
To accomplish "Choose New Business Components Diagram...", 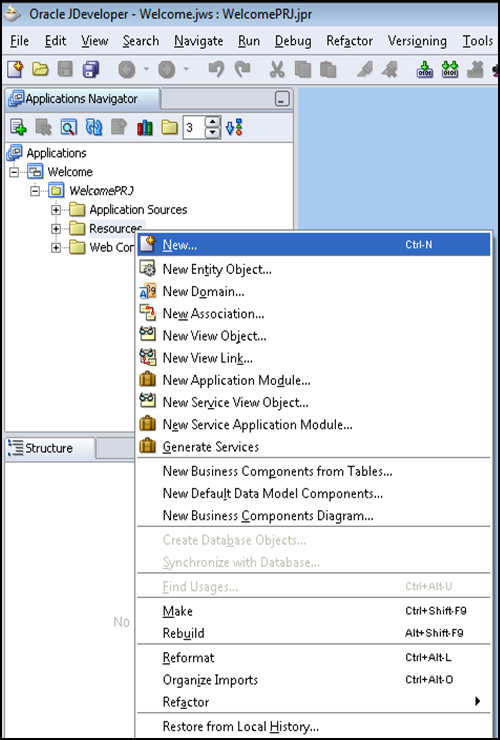I will pyautogui.click(x=314, y=516).
